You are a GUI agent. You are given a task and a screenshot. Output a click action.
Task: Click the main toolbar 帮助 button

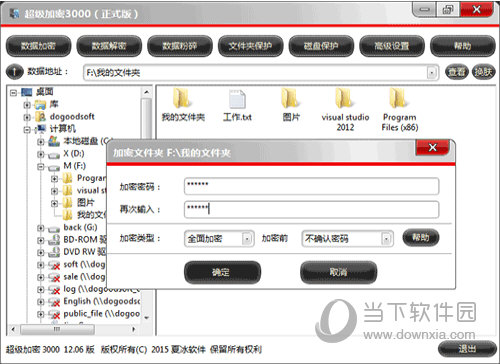click(463, 46)
